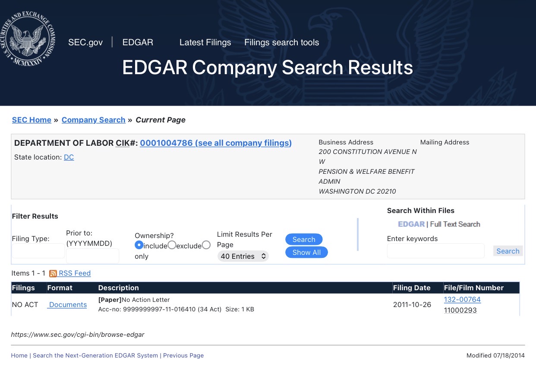This screenshot has width=536, height=392.
Task: Click the browse-edgar URL text
Action: pos(78,334)
